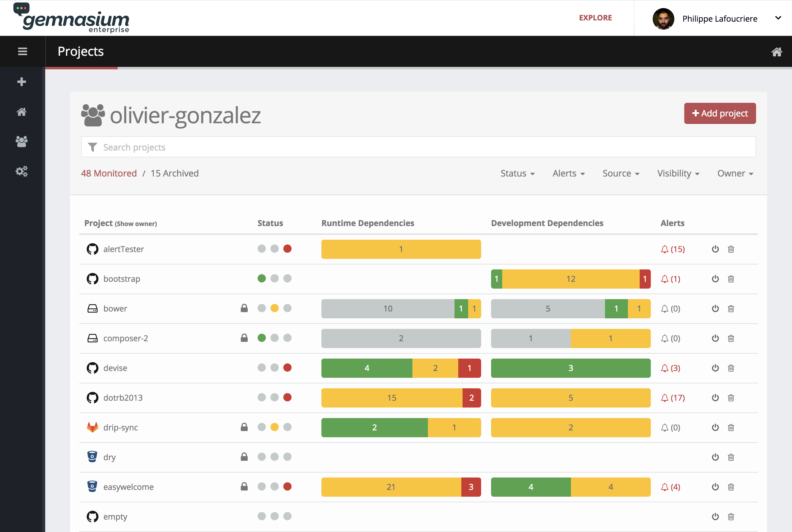
Task: Click the home icon in Projects bar
Action: (x=777, y=52)
